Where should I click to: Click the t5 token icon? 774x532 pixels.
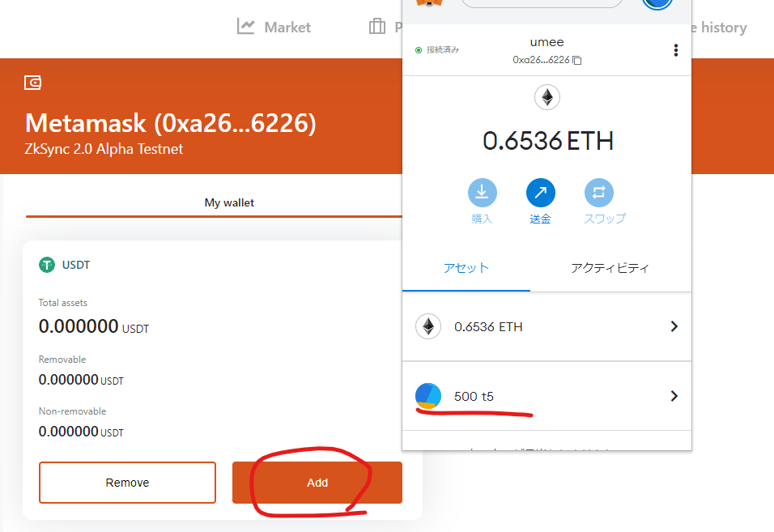[x=428, y=396]
